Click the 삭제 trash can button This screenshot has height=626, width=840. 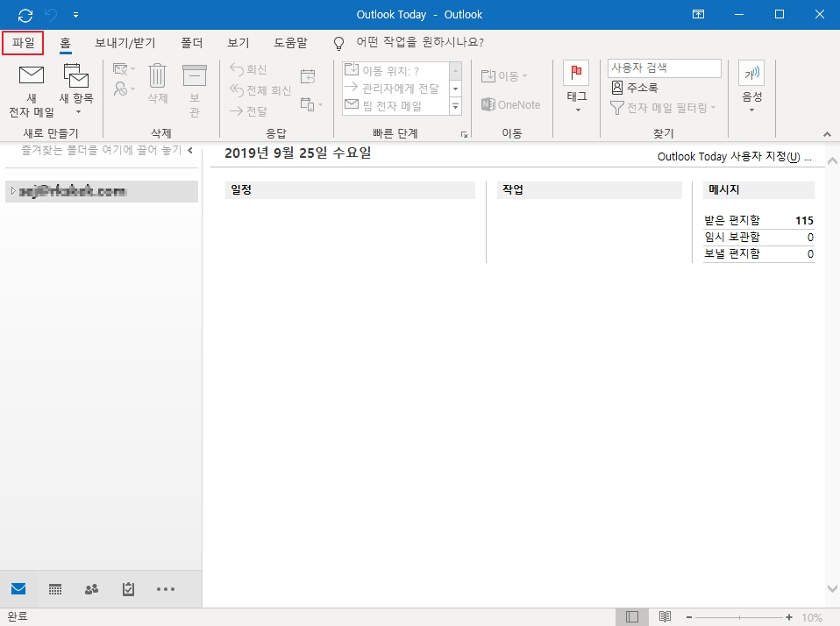click(158, 84)
